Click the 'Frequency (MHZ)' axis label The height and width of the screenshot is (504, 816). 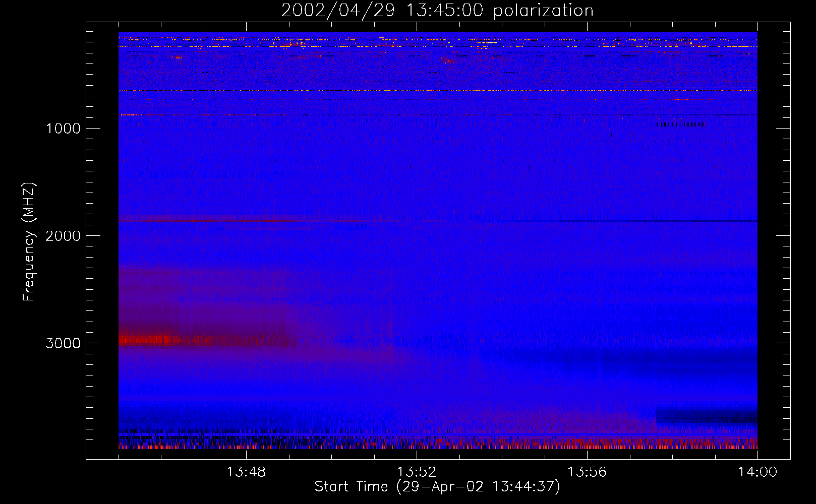point(29,242)
